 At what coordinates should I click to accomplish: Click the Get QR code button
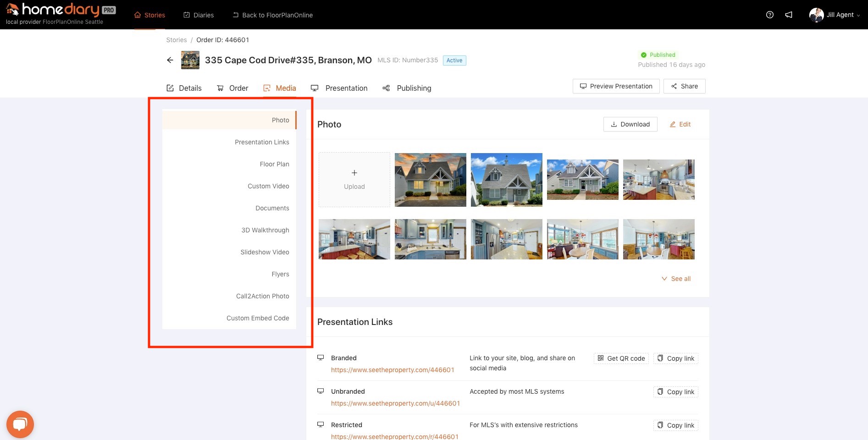click(x=621, y=358)
